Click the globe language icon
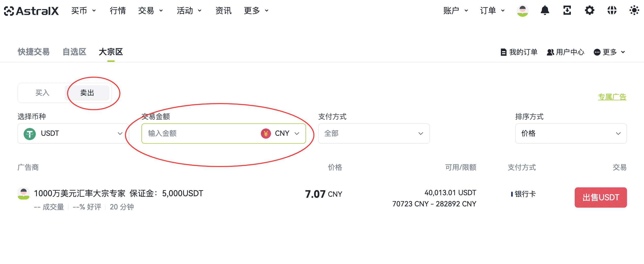Screen dimensions: 644x264 tap(612, 10)
